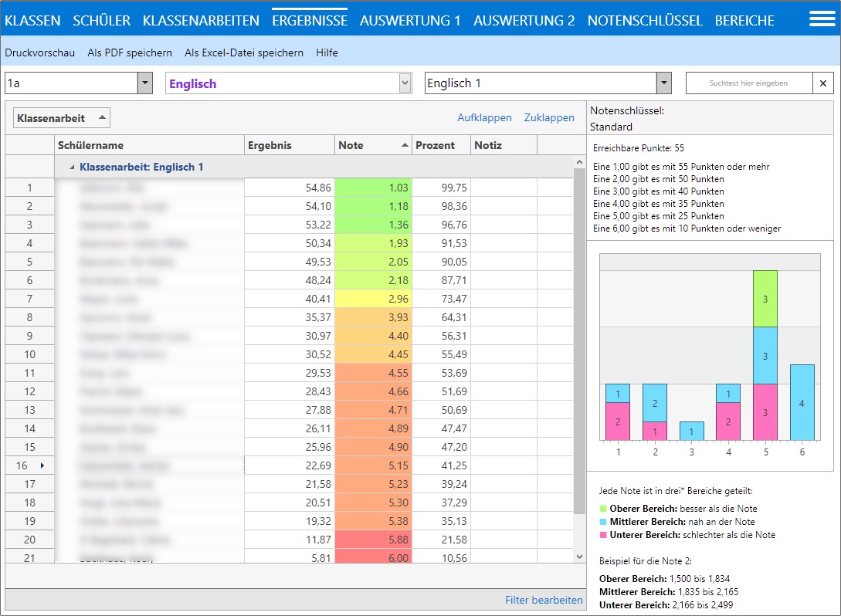Viewport: 841px width, 616px height.
Task: Click the row 16 indicator arrow
Action: pos(42,465)
